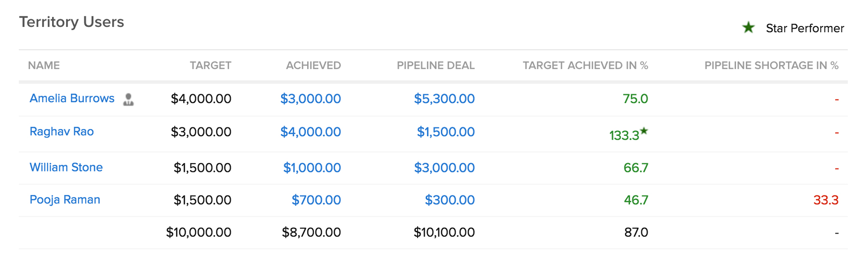Open William Stone user link
868x260 pixels.
pos(66,167)
